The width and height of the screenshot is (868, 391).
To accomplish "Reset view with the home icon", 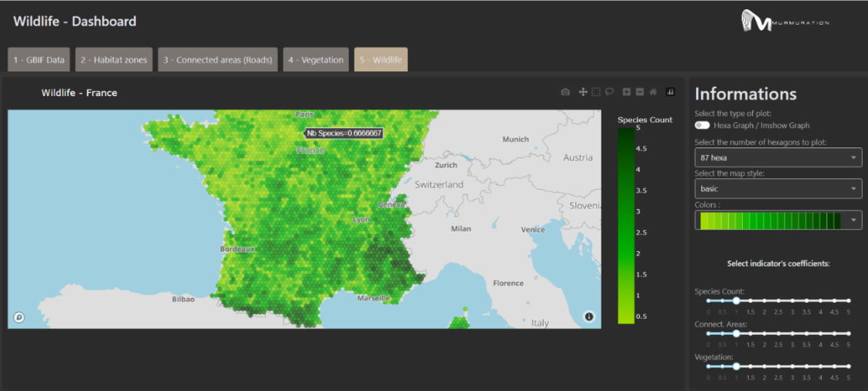I will (653, 92).
